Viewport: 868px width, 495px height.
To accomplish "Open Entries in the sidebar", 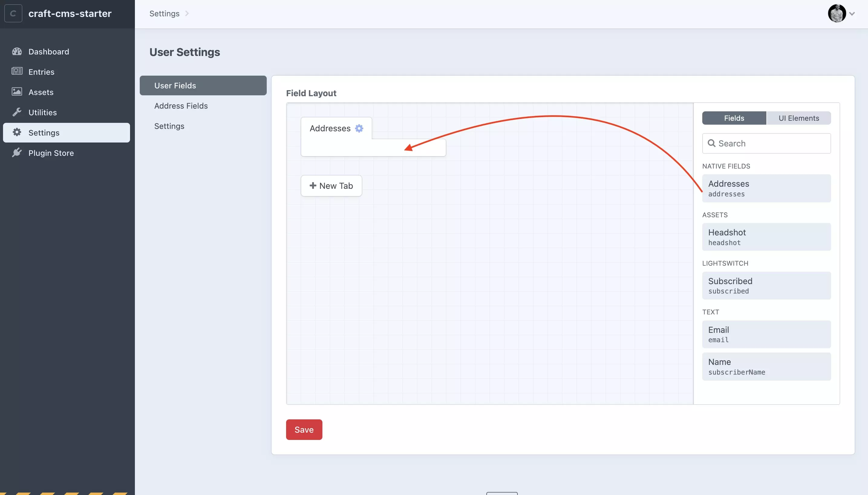I will pyautogui.click(x=67, y=72).
